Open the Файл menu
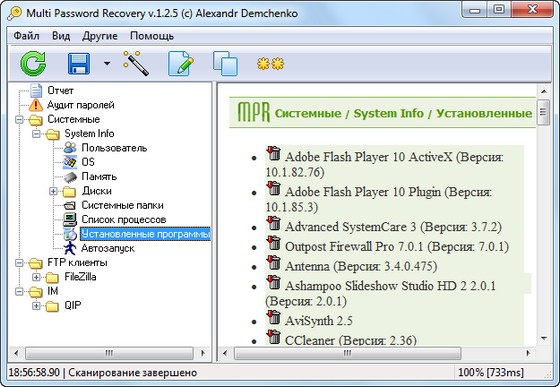Image resolution: width=560 pixels, height=387 pixels. (x=26, y=36)
